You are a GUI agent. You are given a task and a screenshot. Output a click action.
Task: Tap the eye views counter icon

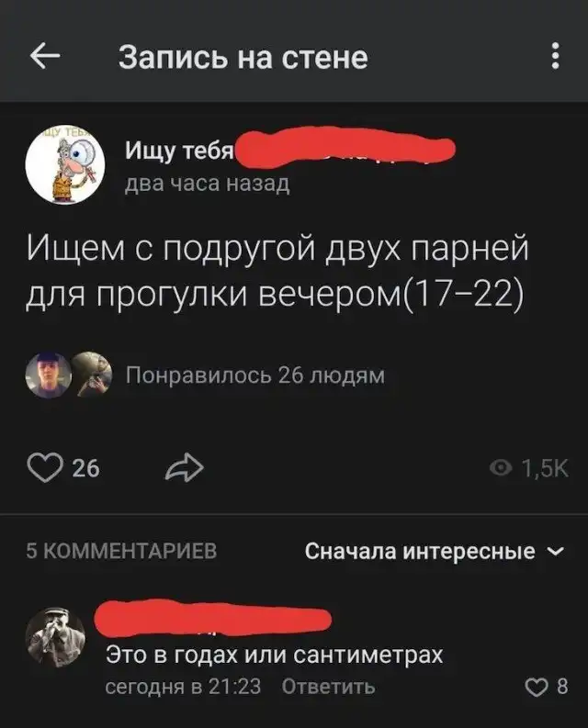click(x=501, y=468)
